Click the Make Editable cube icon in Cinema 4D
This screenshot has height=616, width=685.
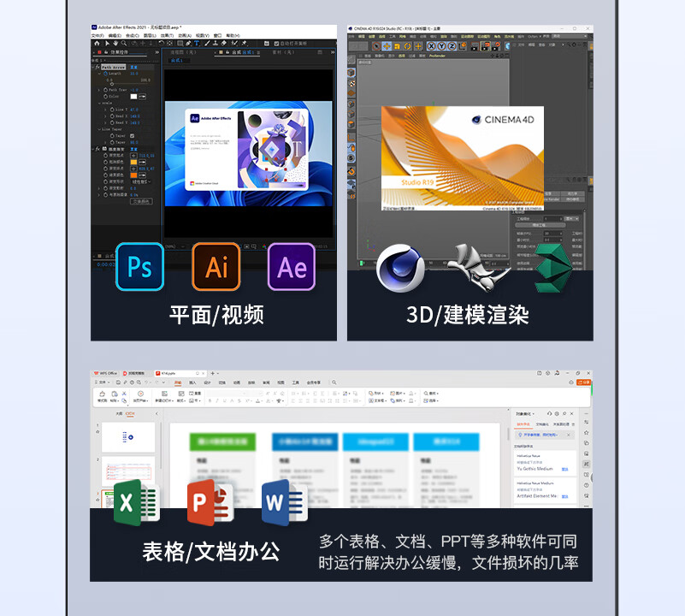[351, 73]
